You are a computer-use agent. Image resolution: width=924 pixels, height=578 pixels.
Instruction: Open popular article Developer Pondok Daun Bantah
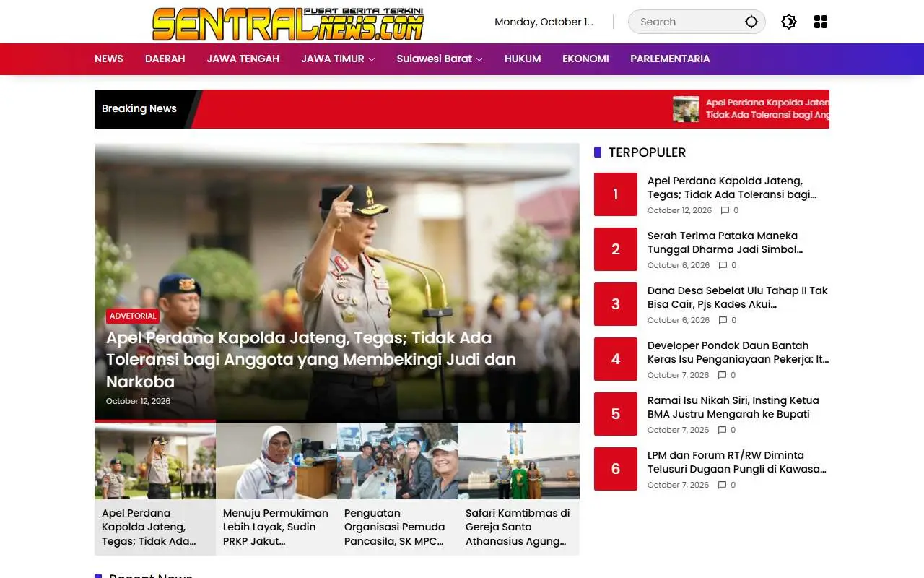coord(738,353)
